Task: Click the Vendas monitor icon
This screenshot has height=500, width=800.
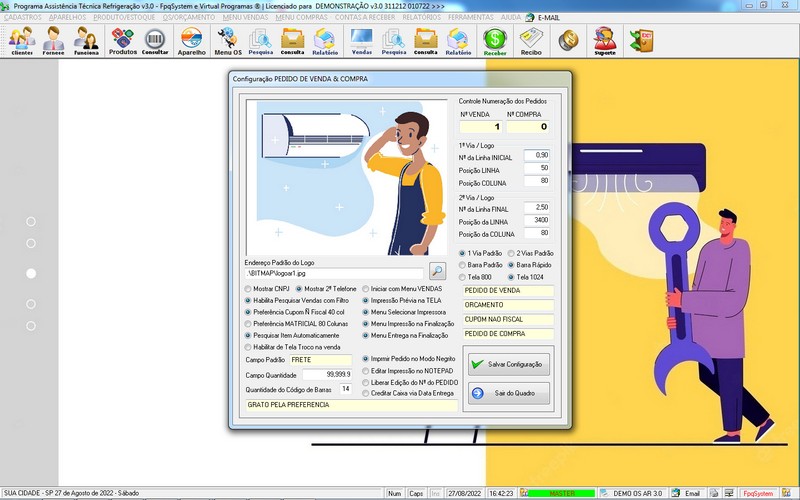Action: (361, 41)
